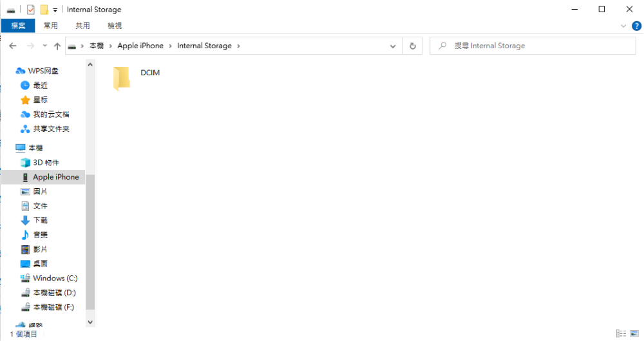Image resolution: width=644 pixels, height=341 pixels.
Task: Go back with the left arrow button
Action: pyautogui.click(x=13, y=46)
